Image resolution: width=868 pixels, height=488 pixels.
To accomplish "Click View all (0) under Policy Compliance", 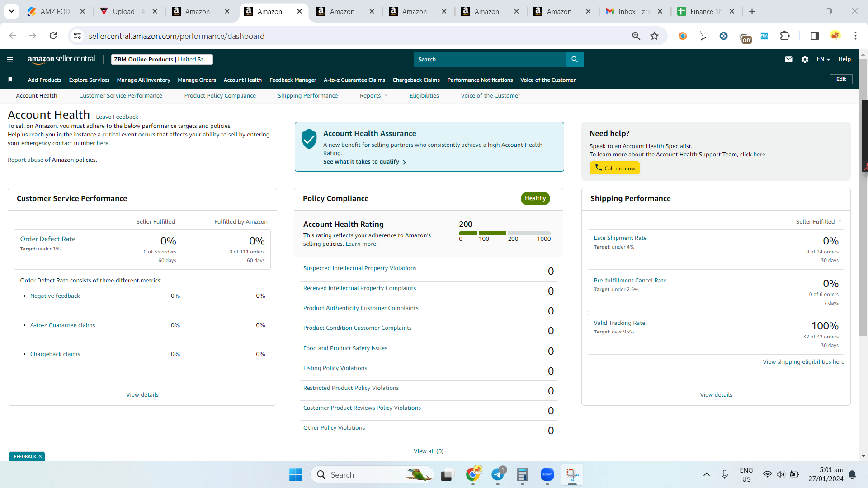I will pos(428,451).
